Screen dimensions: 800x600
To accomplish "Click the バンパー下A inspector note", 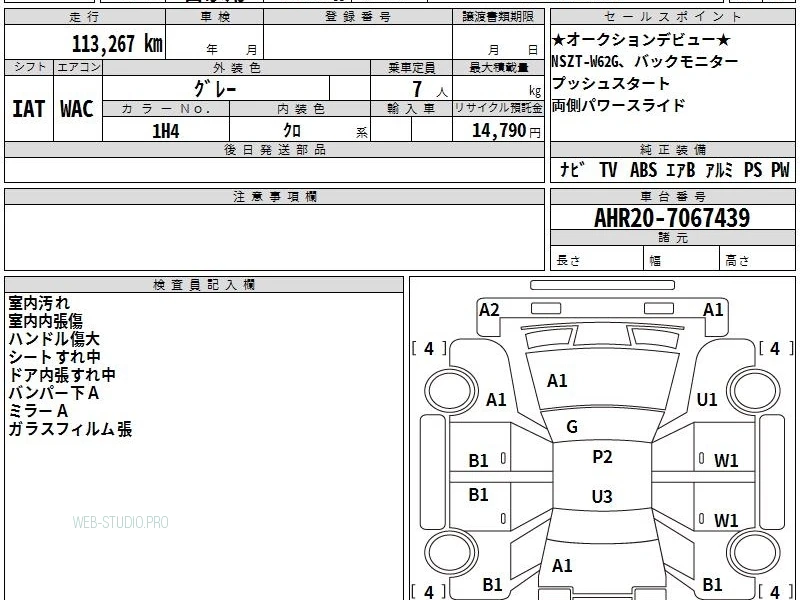I will (x=54, y=393).
